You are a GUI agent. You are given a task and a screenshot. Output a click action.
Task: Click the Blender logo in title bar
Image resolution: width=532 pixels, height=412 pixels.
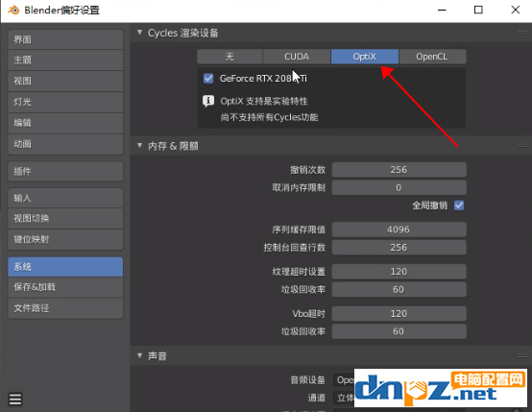pos(13,11)
